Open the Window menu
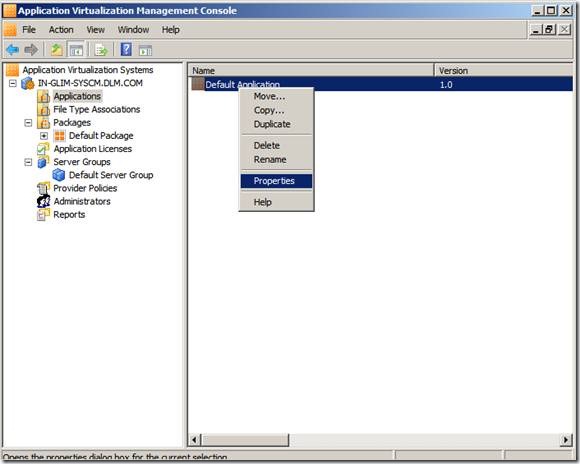This screenshot has width=580, height=464. coord(133,30)
